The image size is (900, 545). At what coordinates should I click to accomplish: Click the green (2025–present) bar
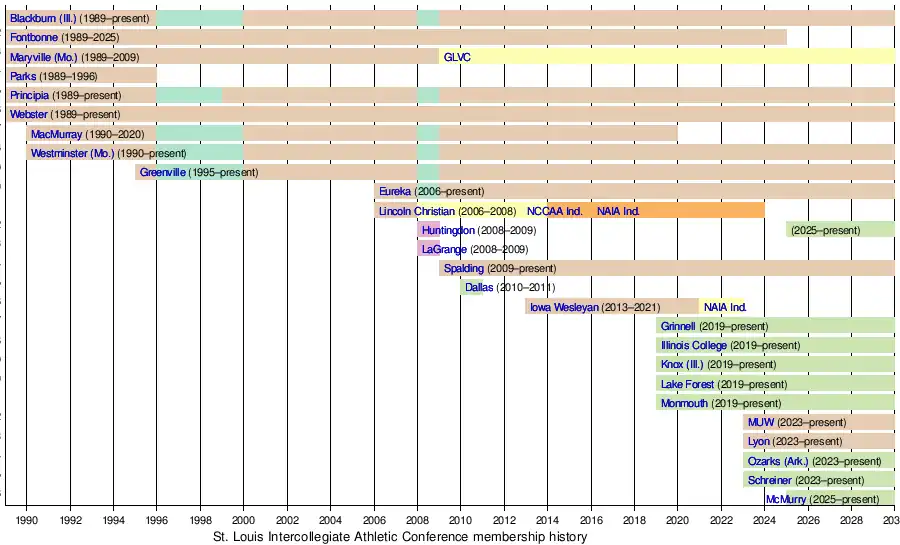coord(839,230)
